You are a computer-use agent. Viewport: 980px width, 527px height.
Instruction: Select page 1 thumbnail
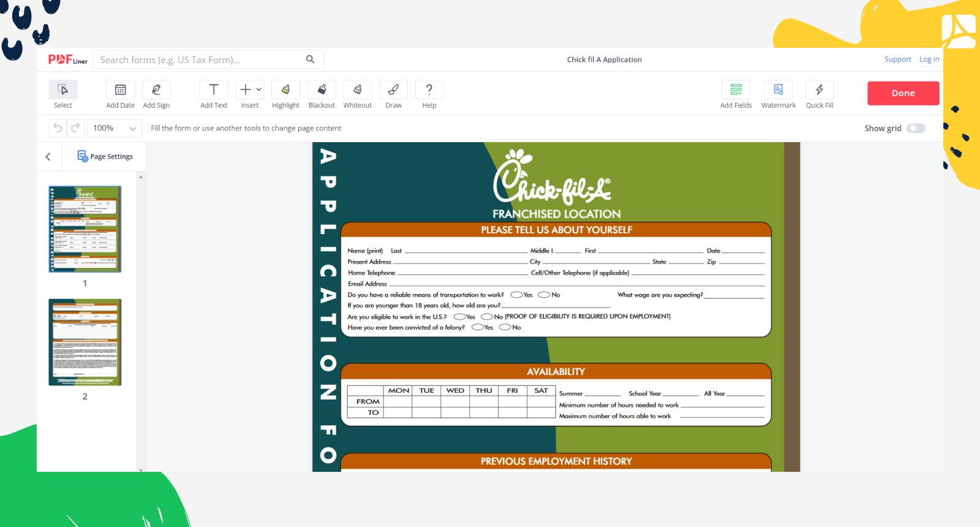tap(85, 229)
